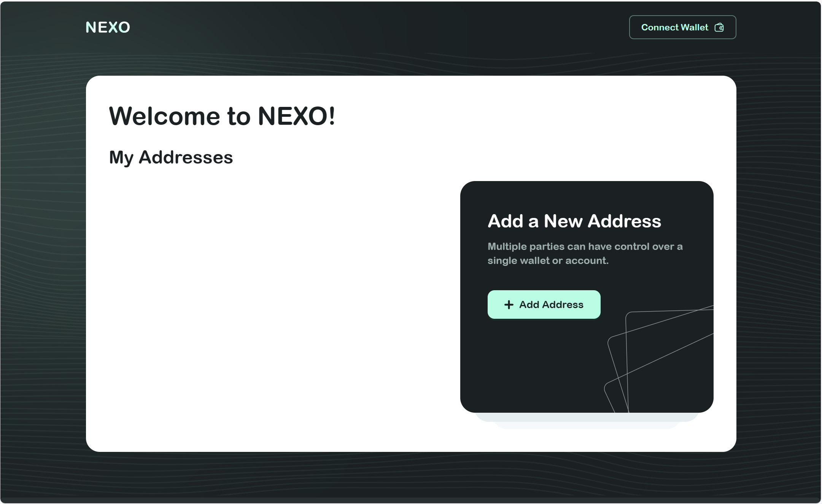
Task: Open the wallet glyph inside the top-right button
Action: pyautogui.click(x=719, y=27)
